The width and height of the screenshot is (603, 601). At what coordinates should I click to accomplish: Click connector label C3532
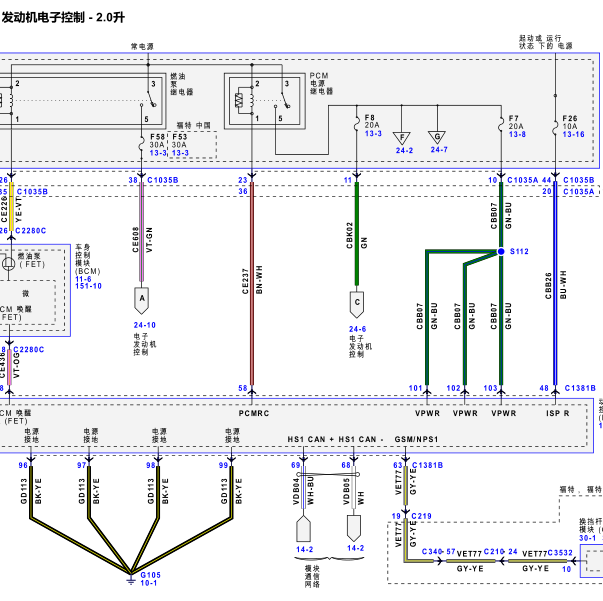560,553
